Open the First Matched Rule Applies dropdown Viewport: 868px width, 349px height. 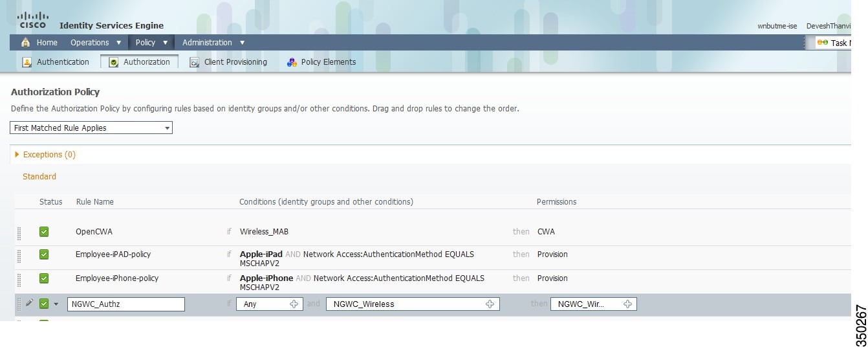[91, 128]
